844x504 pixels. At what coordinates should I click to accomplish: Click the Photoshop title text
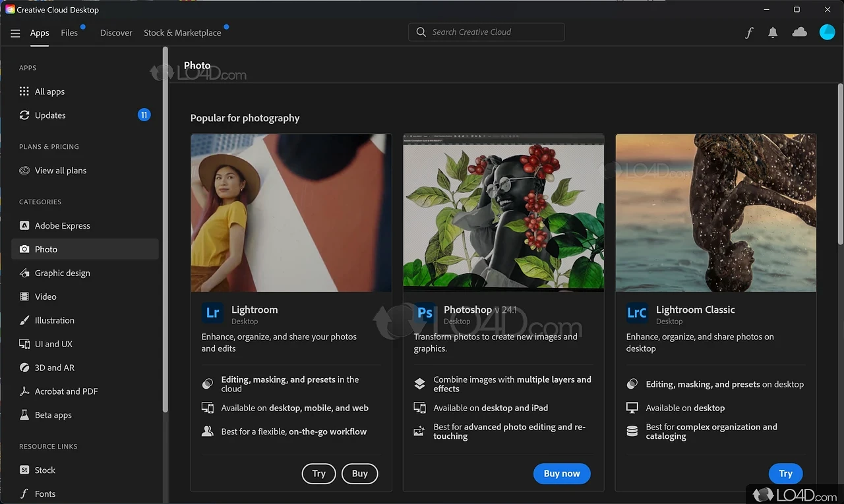click(467, 310)
